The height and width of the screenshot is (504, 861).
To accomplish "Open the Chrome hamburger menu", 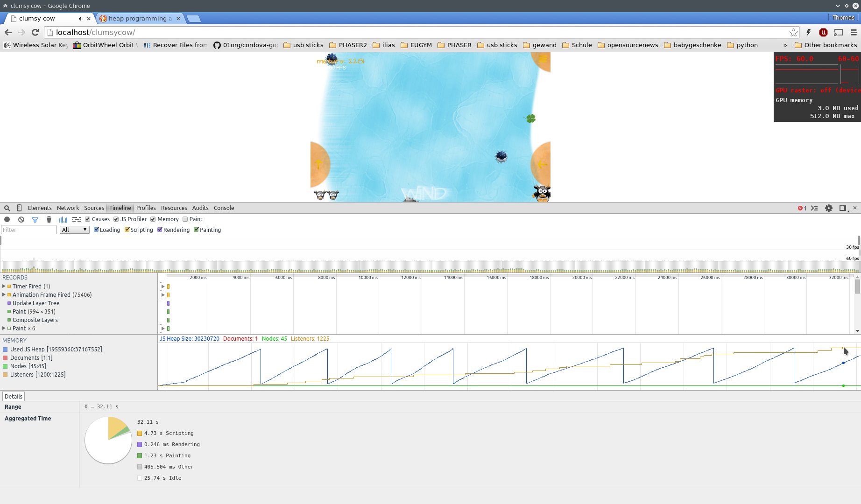I will pyautogui.click(x=854, y=32).
